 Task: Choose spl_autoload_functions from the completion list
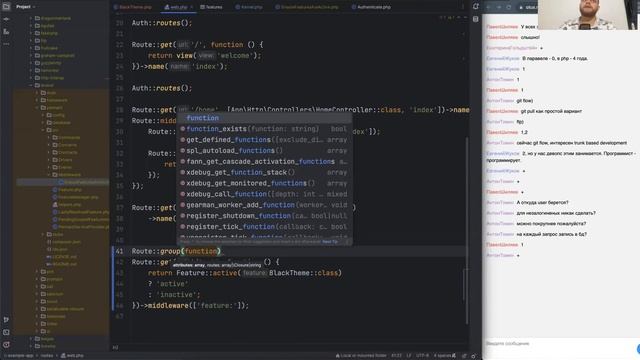(x=264, y=151)
